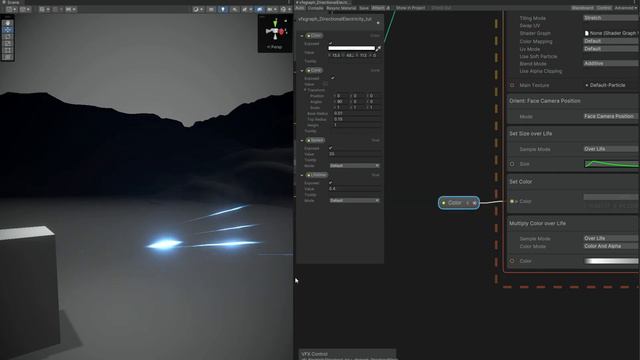Viewport: 640px width, 360px height.
Task: Collapse the property with value 0.4
Action: click(x=302, y=175)
